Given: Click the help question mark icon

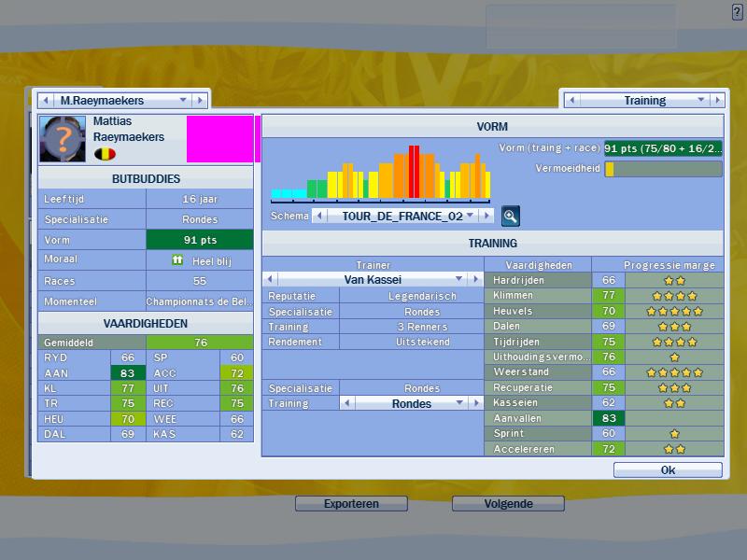Looking at the screenshot, I should click(x=738, y=11).
